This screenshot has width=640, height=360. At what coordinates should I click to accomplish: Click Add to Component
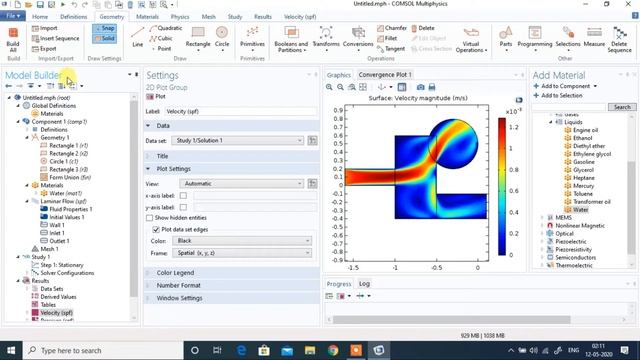[x=565, y=86]
